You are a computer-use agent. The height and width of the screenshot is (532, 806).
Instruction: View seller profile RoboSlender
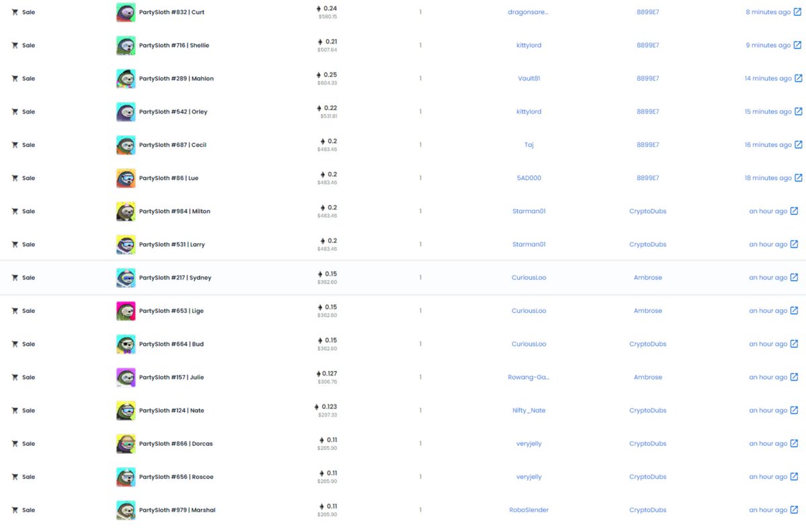pyautogui.click(x=529, y=510)
